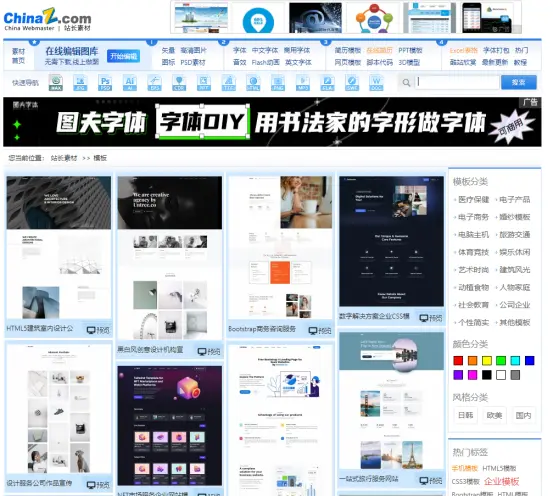The width and height of the screenshot is (553, 496).
Task: Select the EPS file type icon
Action: coord(154,83)
